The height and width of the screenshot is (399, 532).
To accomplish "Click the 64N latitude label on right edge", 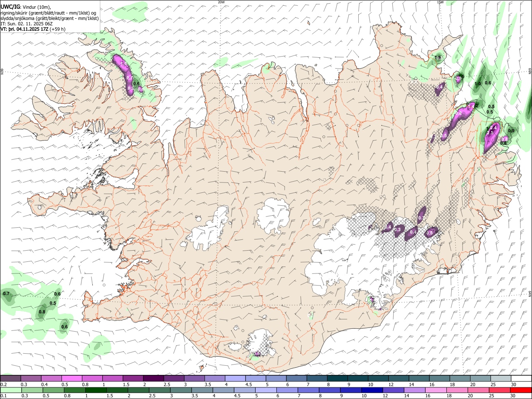I will pos(530,293).
